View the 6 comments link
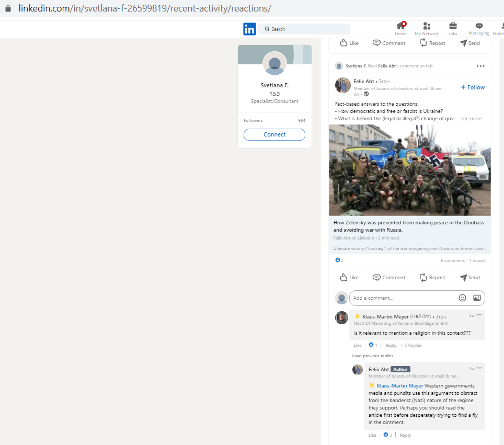Screen dimensions: 504x445 453,260
